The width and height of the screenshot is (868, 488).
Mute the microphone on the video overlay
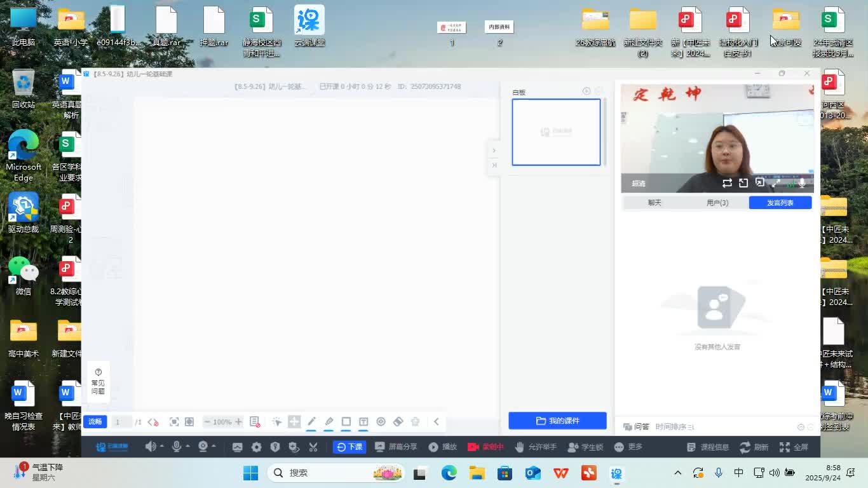pyautogui.click(x=802, y=183)
